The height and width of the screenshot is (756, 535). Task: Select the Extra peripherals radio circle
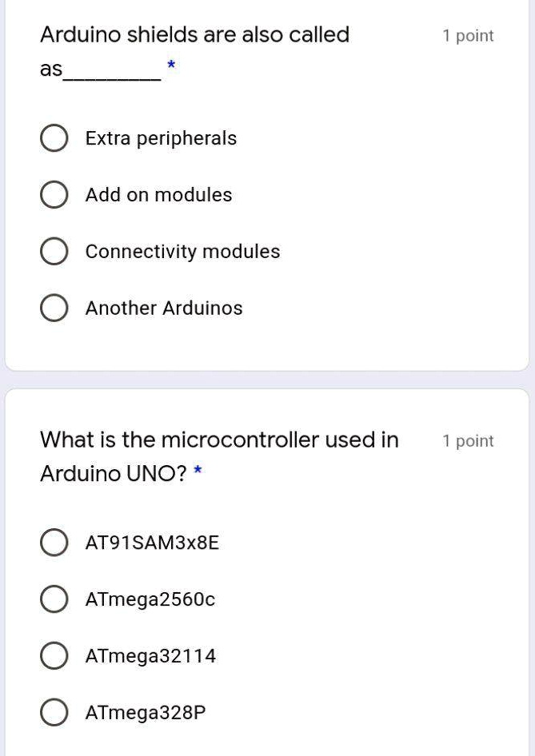54,138
